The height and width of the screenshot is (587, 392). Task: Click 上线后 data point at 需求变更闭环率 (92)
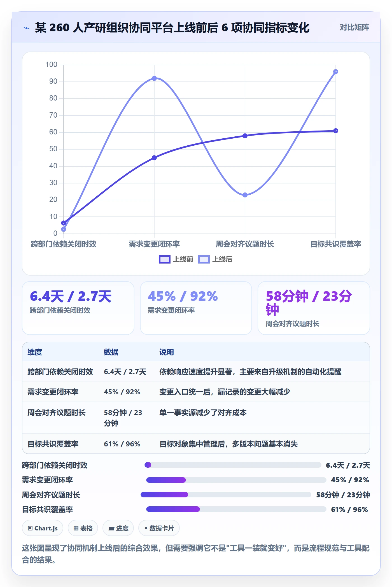(154, 78)
